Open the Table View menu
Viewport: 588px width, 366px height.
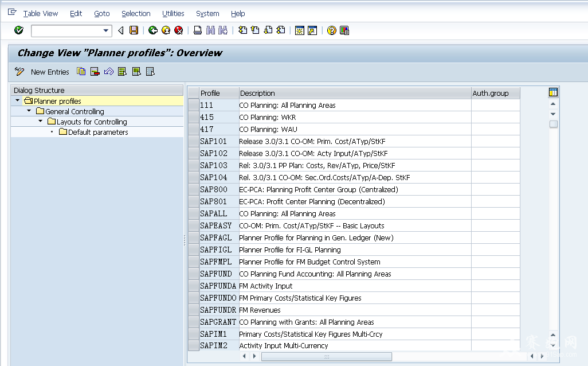(41, 14)
